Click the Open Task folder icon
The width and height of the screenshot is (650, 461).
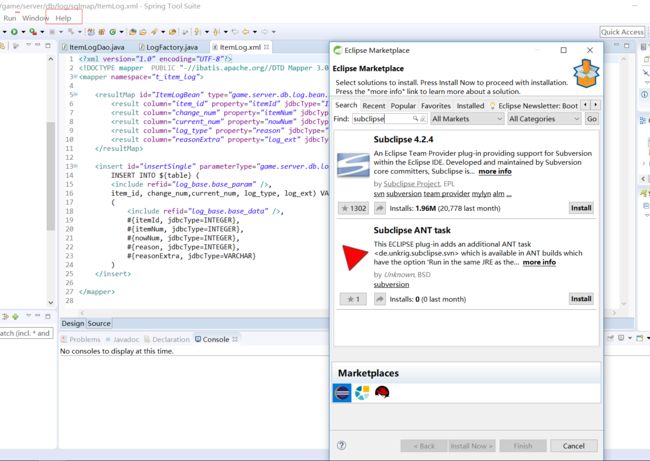[x=143, y=32]
